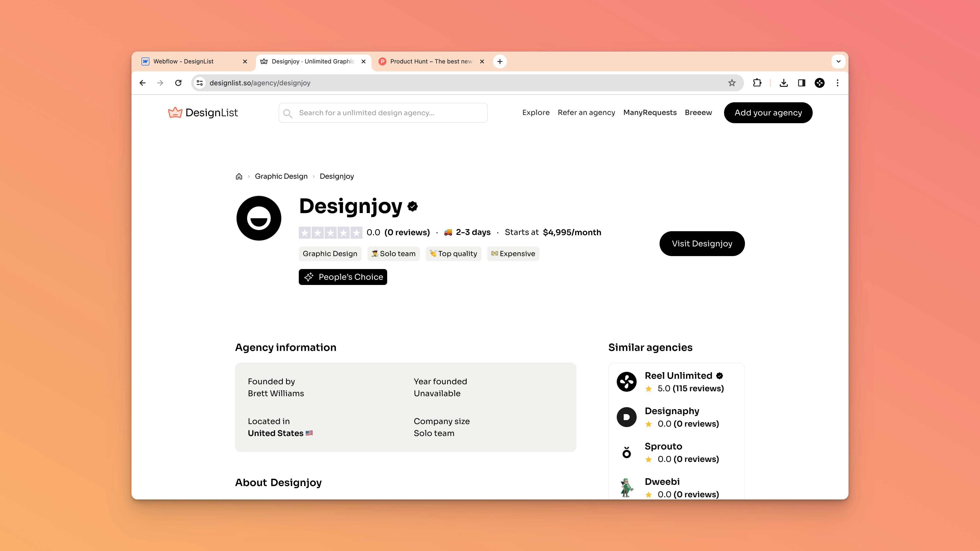Select the Top quality tag
This screenshot has width=980, height=551.
click(453, 254)
